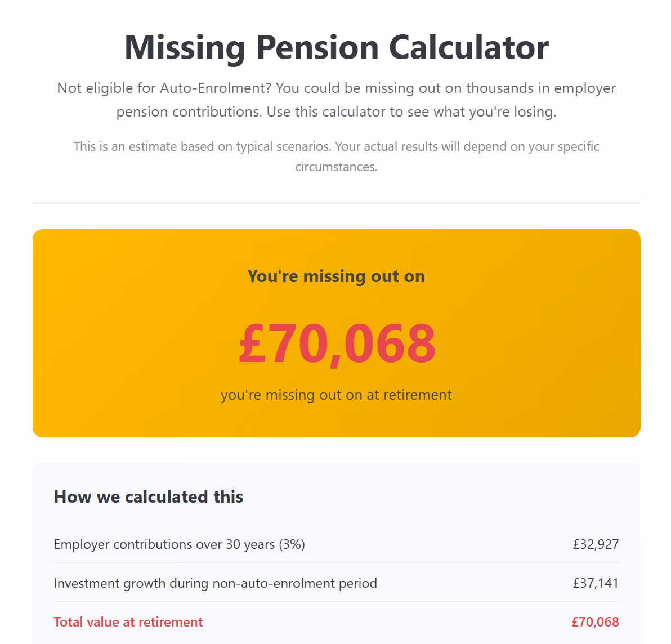Viewport: 671px width, 644px height.
Task: Select the large red £70,068 amount
Action: click(337, 343)
